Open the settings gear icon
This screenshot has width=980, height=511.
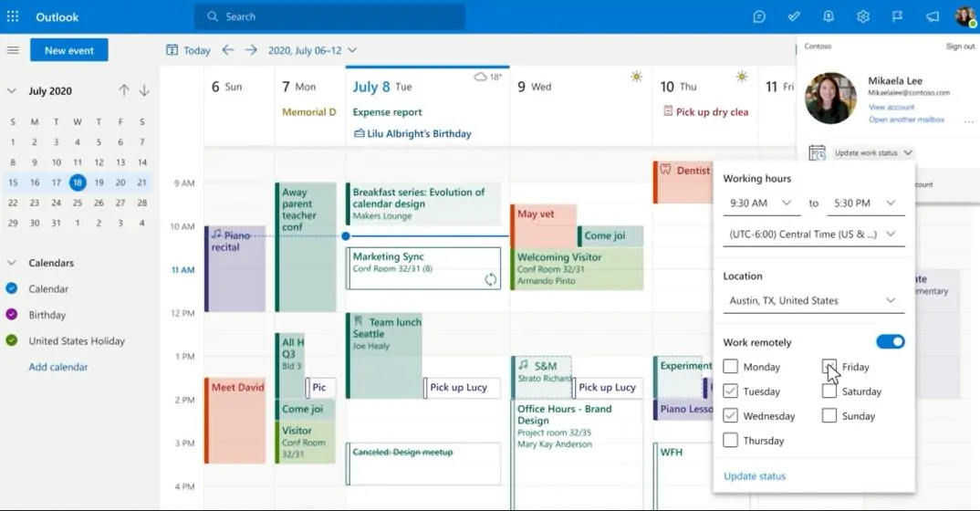click(863, 16)
